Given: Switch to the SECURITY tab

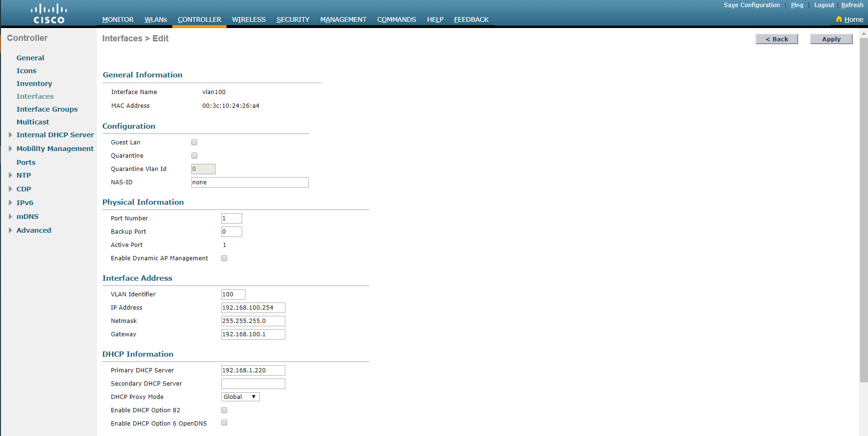Looking at the screenshot, I should click(293, 19).
